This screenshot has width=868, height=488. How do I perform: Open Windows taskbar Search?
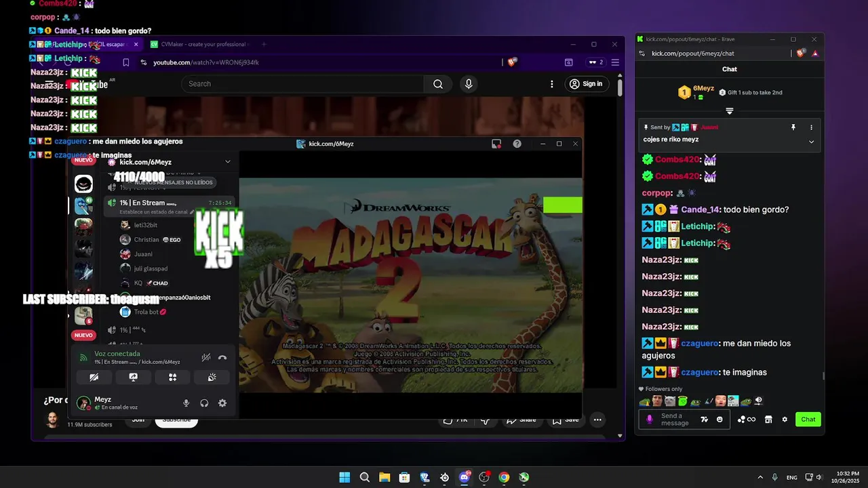pos(365,477)
